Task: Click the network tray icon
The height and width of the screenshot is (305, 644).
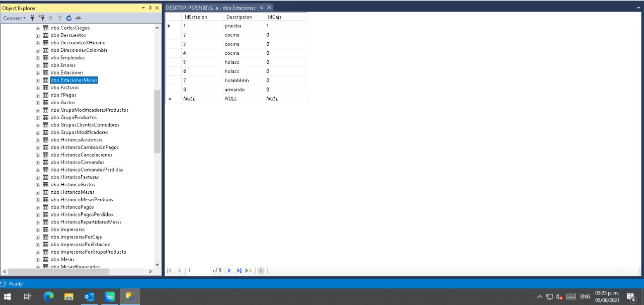Action: click(549, 297)
